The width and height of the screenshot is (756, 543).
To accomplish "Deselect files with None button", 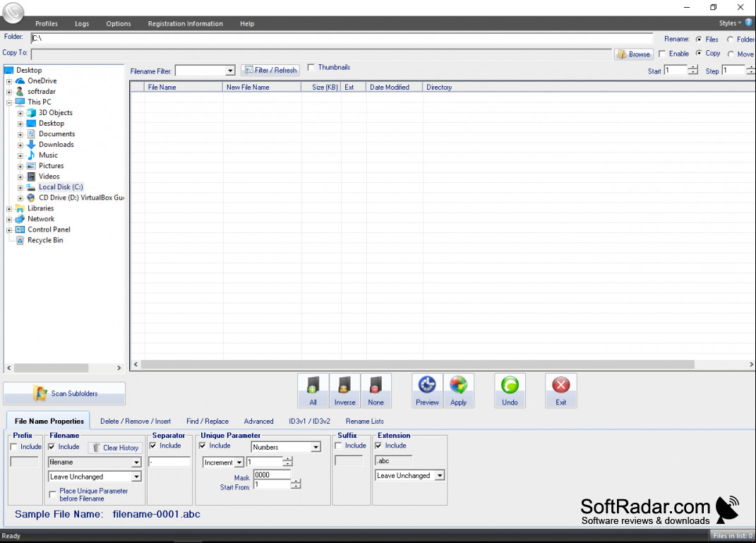I will coord(376,390).
